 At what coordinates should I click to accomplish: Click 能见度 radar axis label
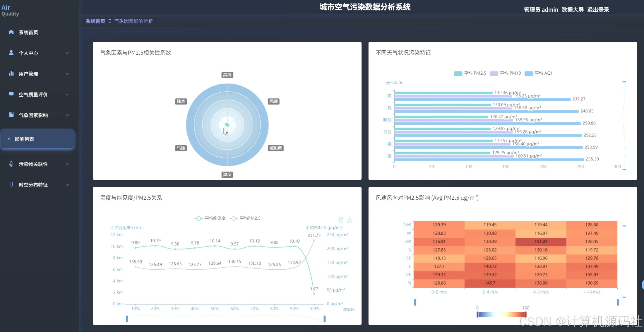[276, 148]
